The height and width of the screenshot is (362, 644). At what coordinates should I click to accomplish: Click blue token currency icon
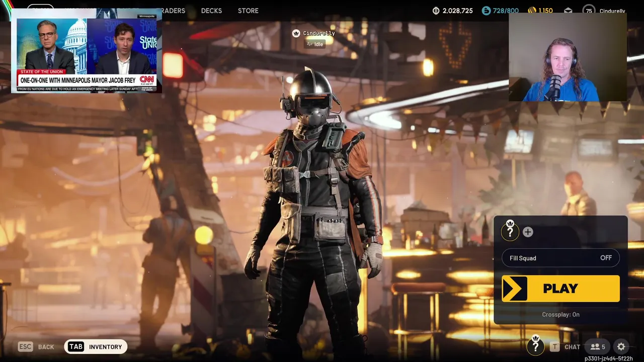486,11
